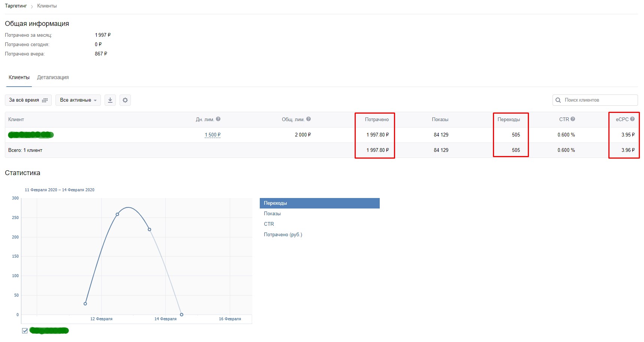The height and width of the screenshot is (342, 644).
Task: Click the 16 Февраля axis label
Action: click(x=230, y=319)
